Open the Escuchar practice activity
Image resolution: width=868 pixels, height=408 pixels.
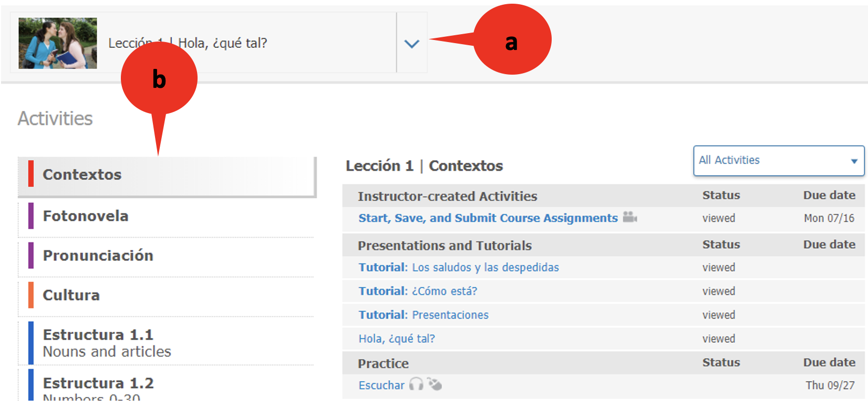(381, 385)
